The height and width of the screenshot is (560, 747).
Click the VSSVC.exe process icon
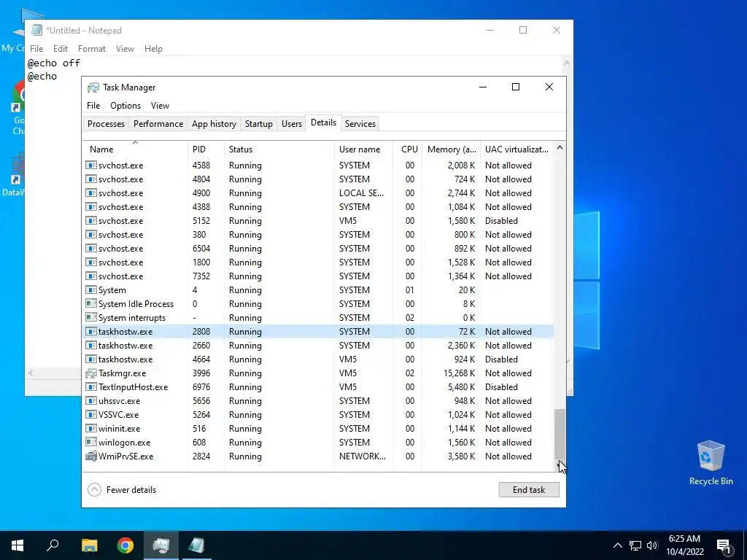click(x=90, y=415)
